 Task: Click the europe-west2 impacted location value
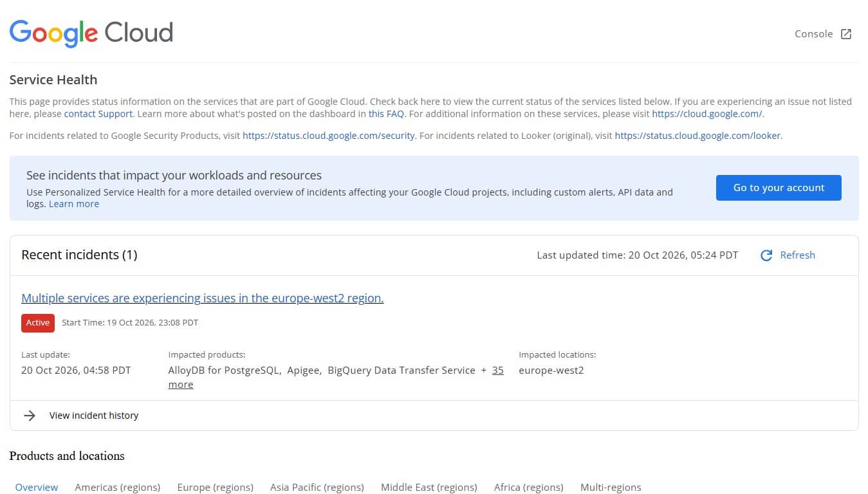(551, 370)
